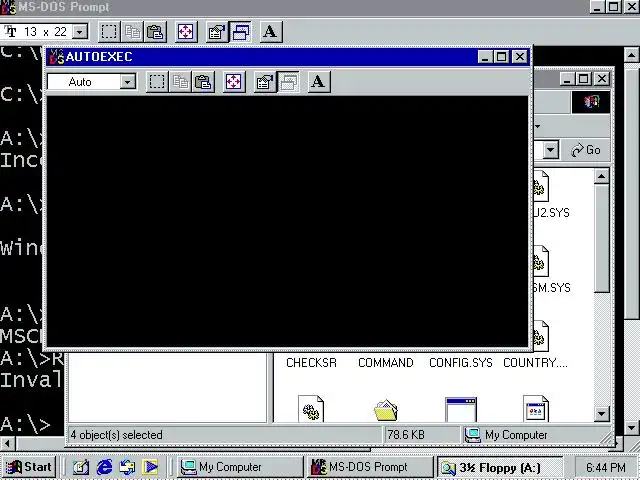Select the CHECKSR file label
This screenshot has width=640, height=480.
pyautogui.click(x=311, y=363)
